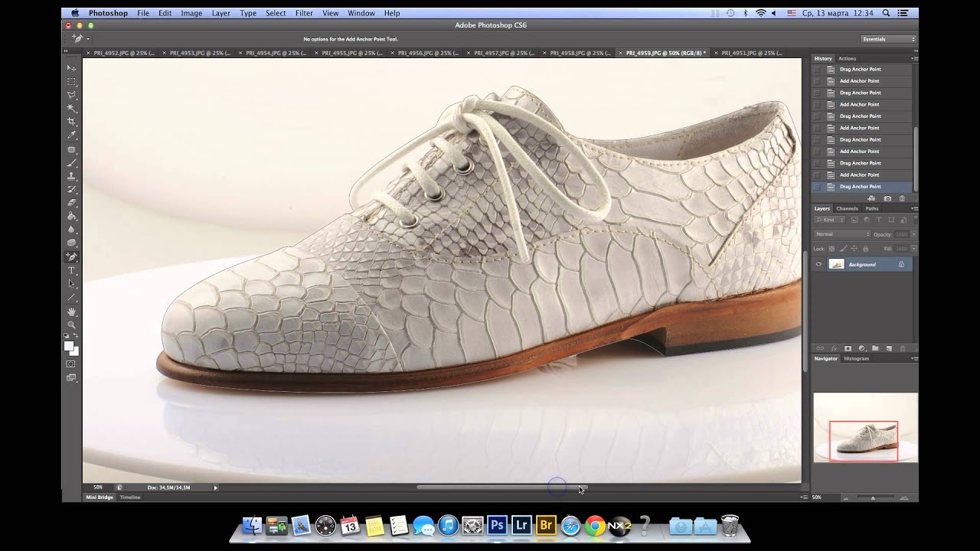Image resolution: width=980 pixels, height=551 pixels.
Task: Toggle lock image pixels
Action: (x=843, y=249)
